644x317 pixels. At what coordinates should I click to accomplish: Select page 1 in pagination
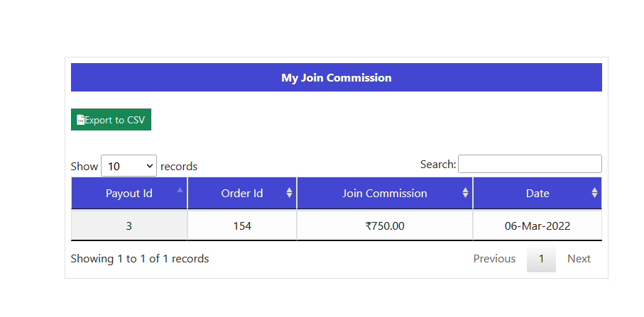pos(541,259)
